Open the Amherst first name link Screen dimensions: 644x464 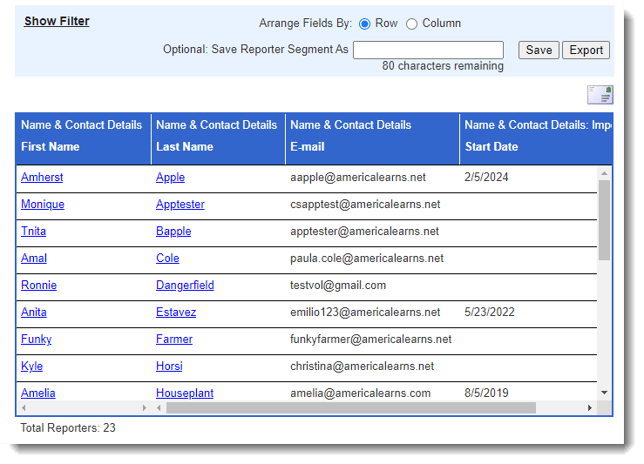(44, 177)
